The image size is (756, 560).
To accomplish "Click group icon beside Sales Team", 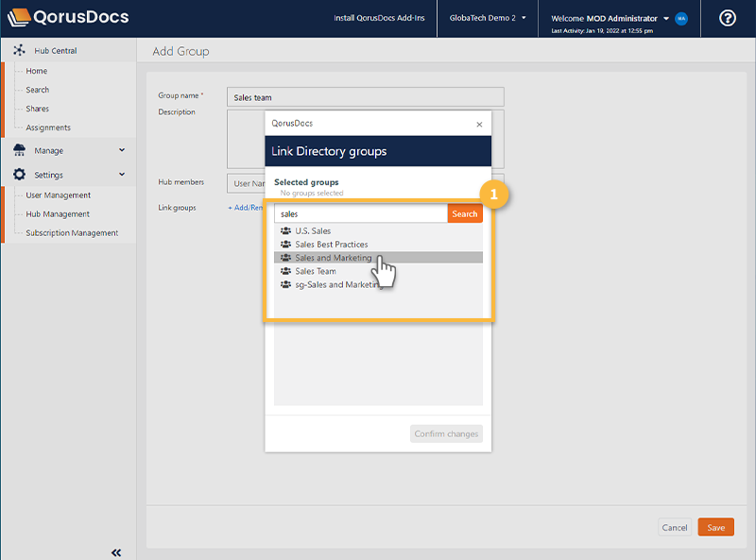I will click(286, 271).
